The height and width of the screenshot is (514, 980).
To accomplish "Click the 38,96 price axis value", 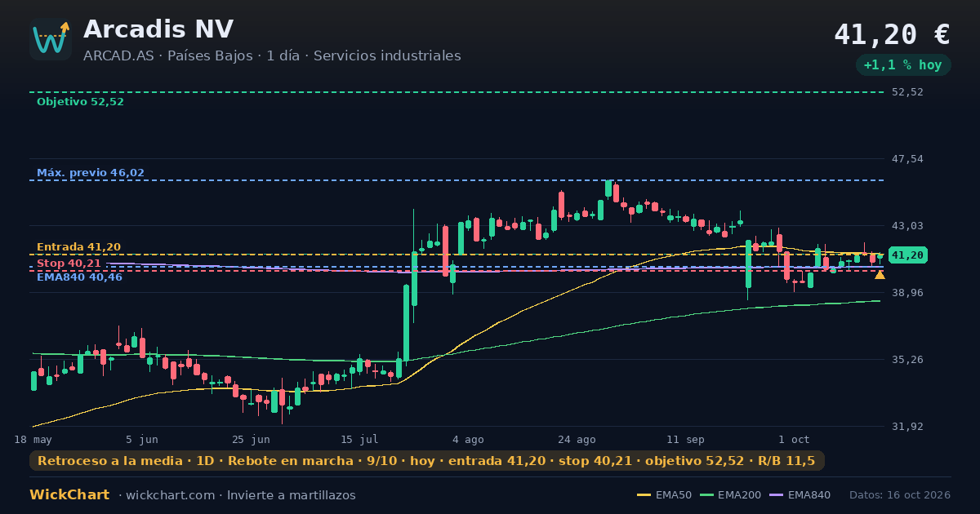I will tap(907, 293).
